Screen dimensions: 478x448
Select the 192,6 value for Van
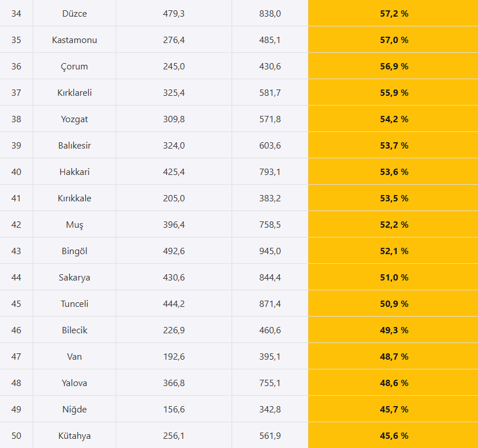(x=174, y=357)
